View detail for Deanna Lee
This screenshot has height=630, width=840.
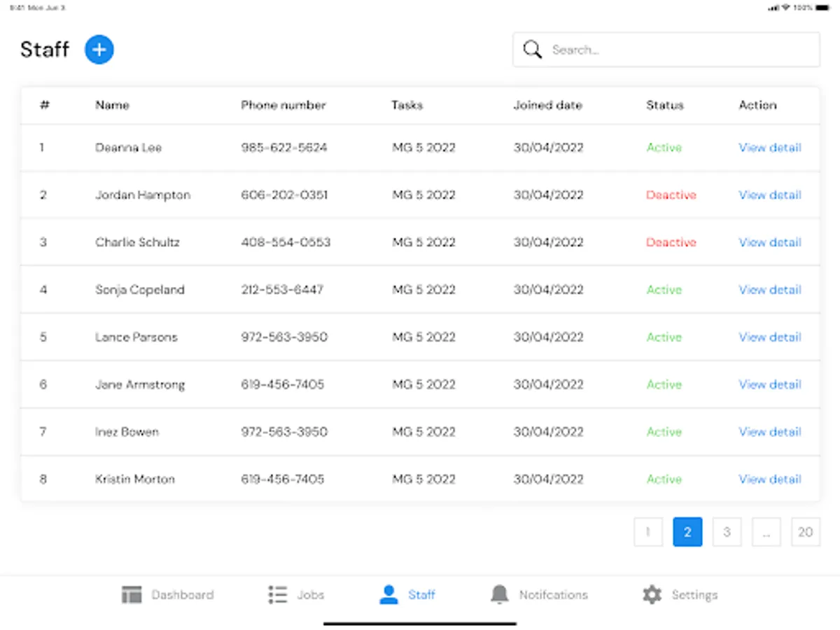(x=770, y=148)
